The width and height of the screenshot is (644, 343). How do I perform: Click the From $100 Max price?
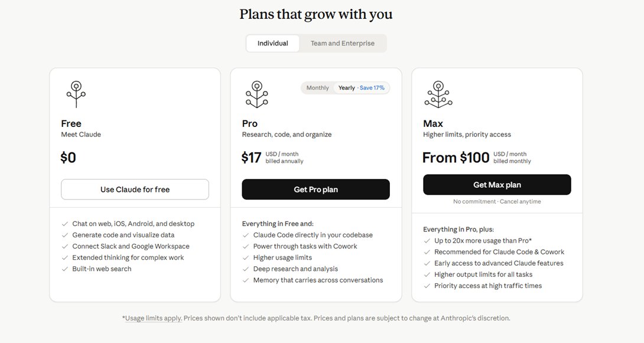(x=456, y=158)
